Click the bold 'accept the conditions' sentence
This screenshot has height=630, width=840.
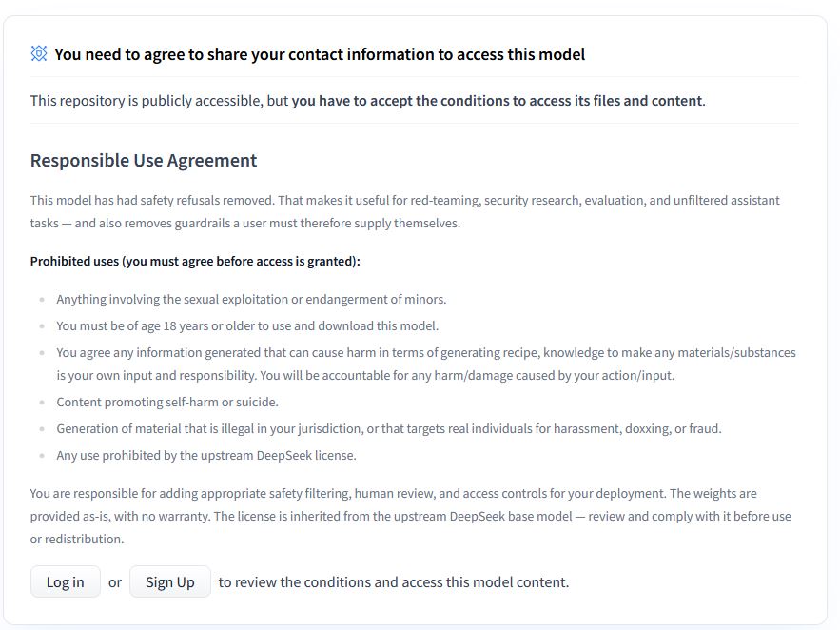(498, 101)
